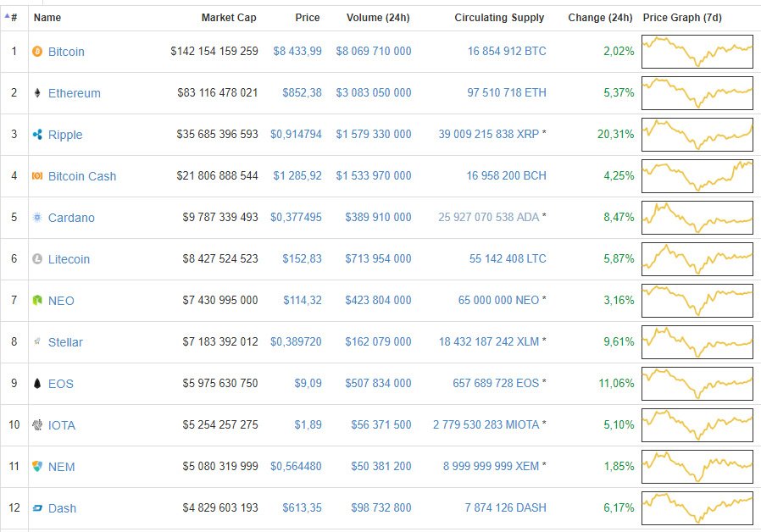The height and width of the screenshot is (532, 761).
Task: Open the Bitcoin Cash name link
Action: [x=82, y=176]
